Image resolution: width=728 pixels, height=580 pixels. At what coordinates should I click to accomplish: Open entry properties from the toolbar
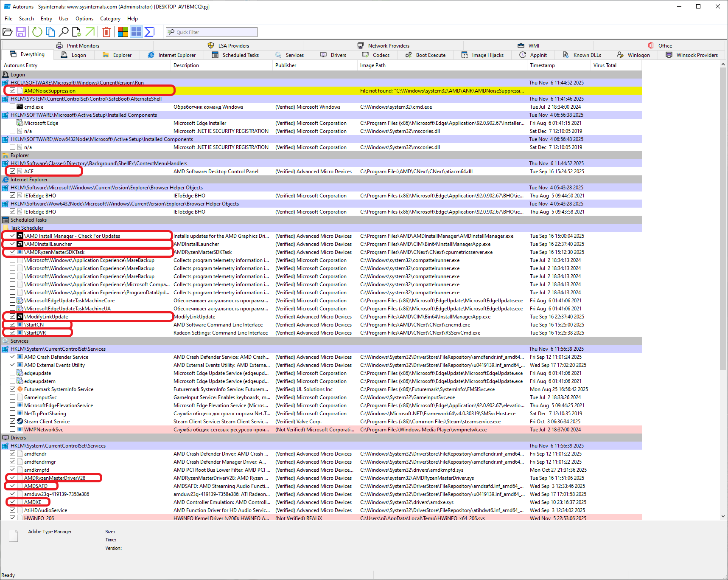tap(77, 32)
